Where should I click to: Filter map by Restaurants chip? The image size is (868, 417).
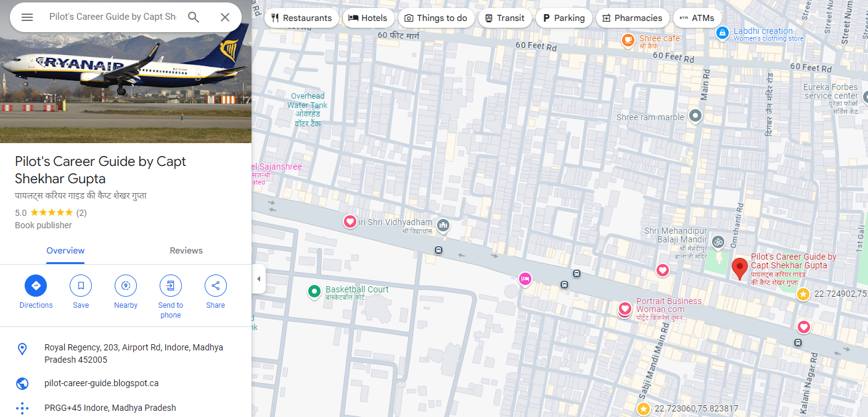(x=301, y=18)
